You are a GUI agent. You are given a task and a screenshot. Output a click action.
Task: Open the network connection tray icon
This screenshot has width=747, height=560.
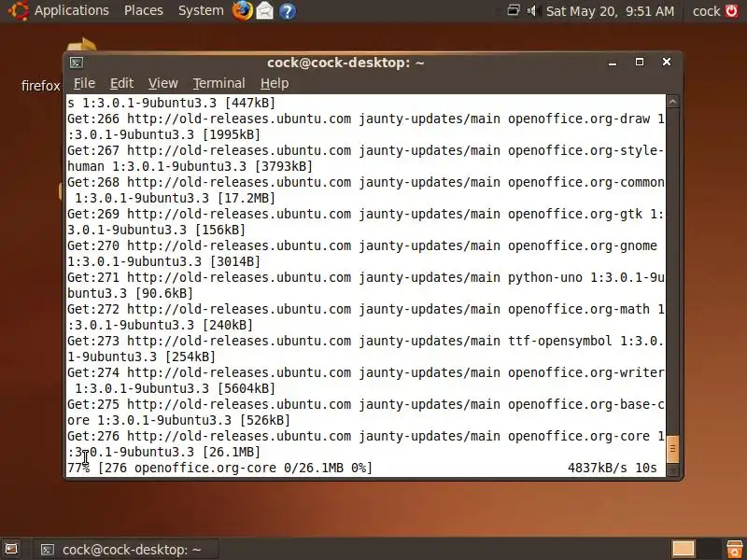(514, 10)
